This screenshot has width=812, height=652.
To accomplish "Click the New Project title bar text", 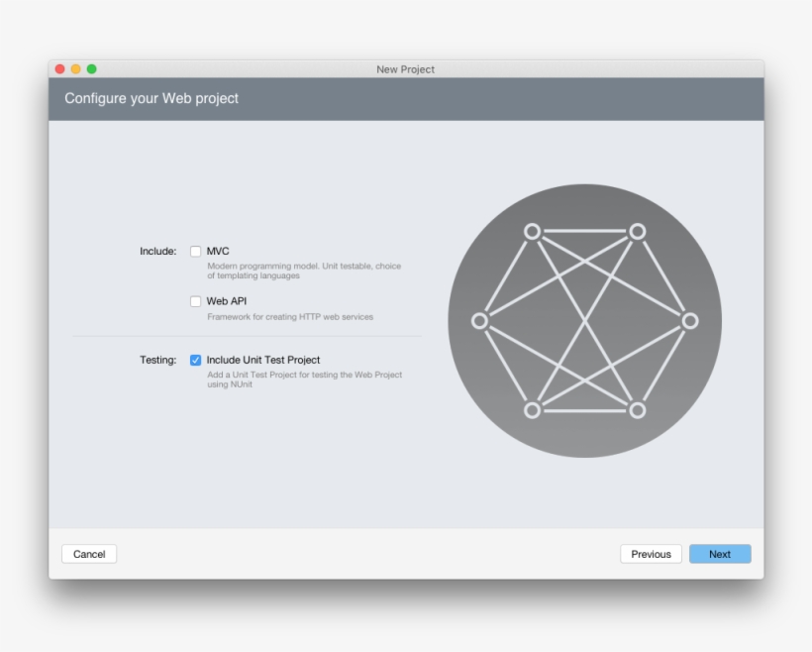I will point(406,69).
